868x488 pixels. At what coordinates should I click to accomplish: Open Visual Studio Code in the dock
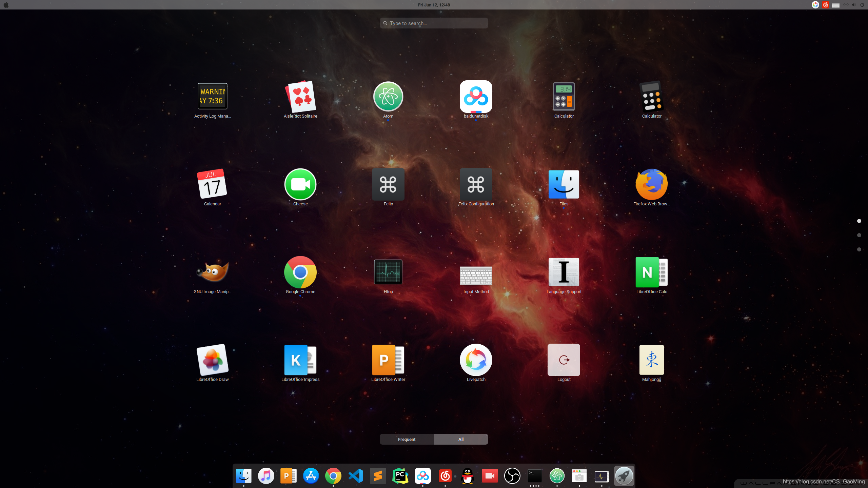355,476
